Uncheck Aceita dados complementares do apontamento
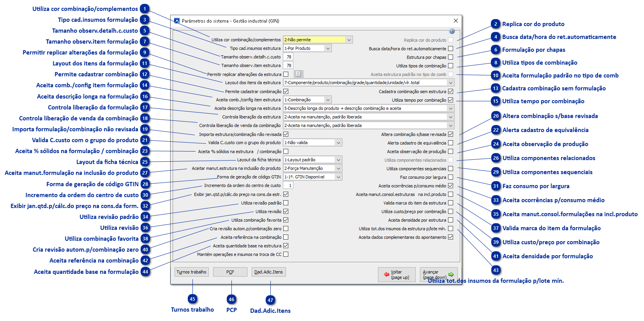Image resolution: width=644 pixels, height=321 pixels. pos(451,237)
